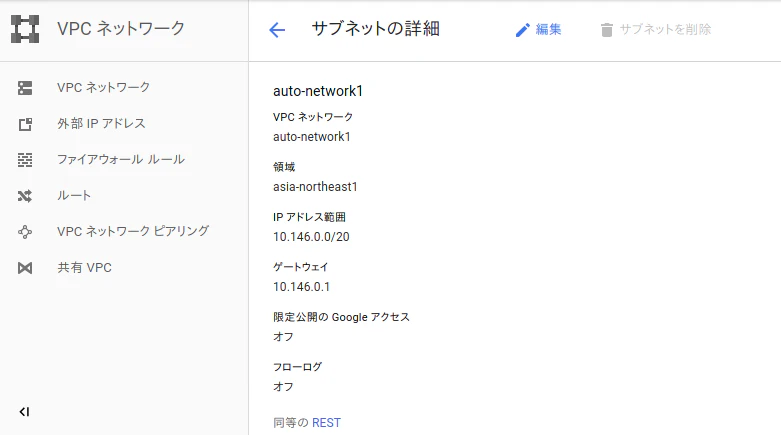Click the 編集 button label
The image size is (781, 435).
(x=548, y=29)
